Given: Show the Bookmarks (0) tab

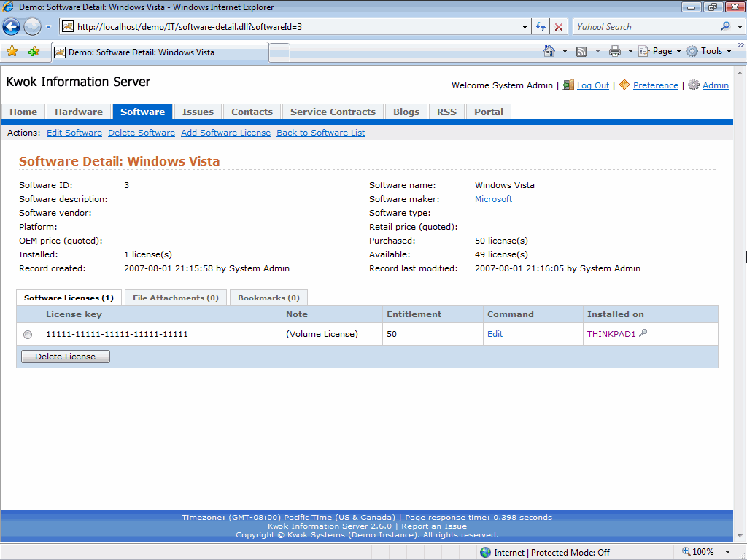Looking at the screenshot, I should click(268, 297).
